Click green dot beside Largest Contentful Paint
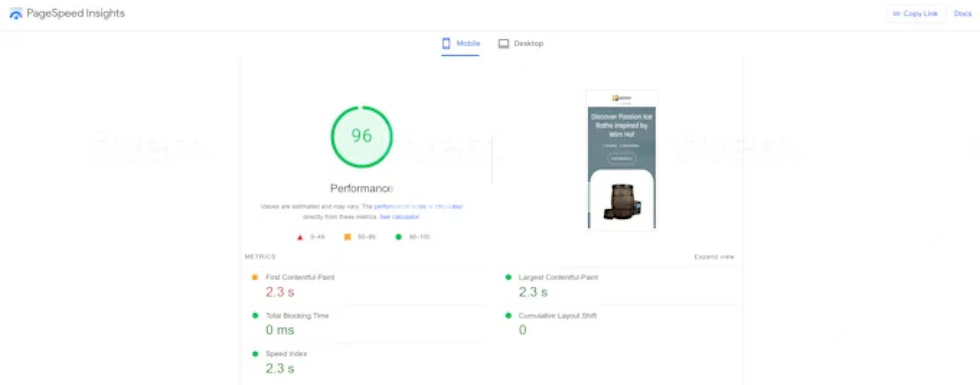This screenshot has width=980, height=385. click(508, 277)
